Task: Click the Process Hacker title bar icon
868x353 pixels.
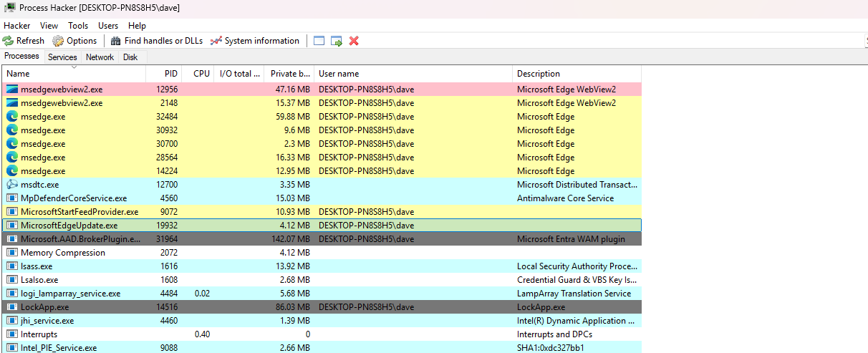Action: (x=10, y=8)
